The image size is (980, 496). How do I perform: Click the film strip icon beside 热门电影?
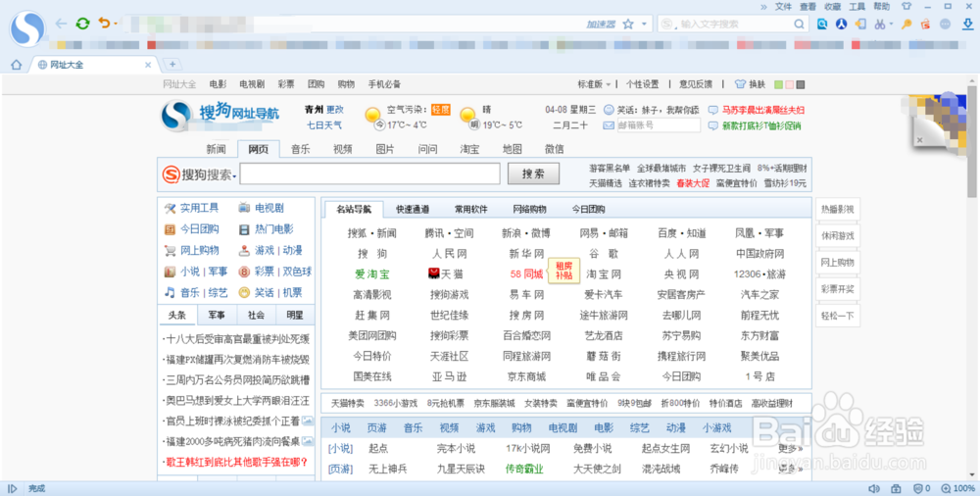pyautogui.click(x=244, y=229)
